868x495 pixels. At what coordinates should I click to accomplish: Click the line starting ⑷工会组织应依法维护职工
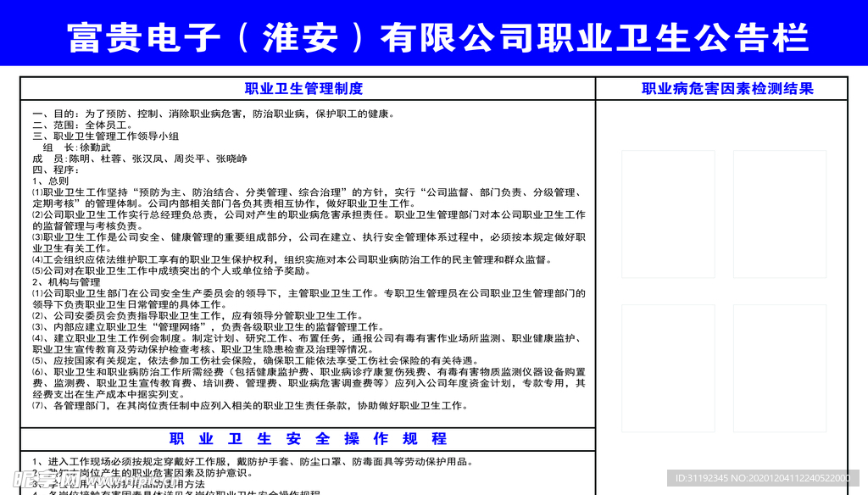click(x=292, y=259)
